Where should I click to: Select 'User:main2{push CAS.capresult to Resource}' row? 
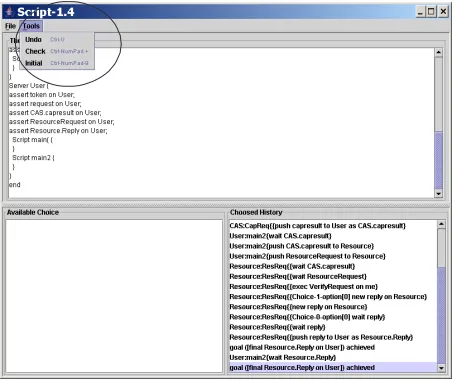[x=333, y=246]
